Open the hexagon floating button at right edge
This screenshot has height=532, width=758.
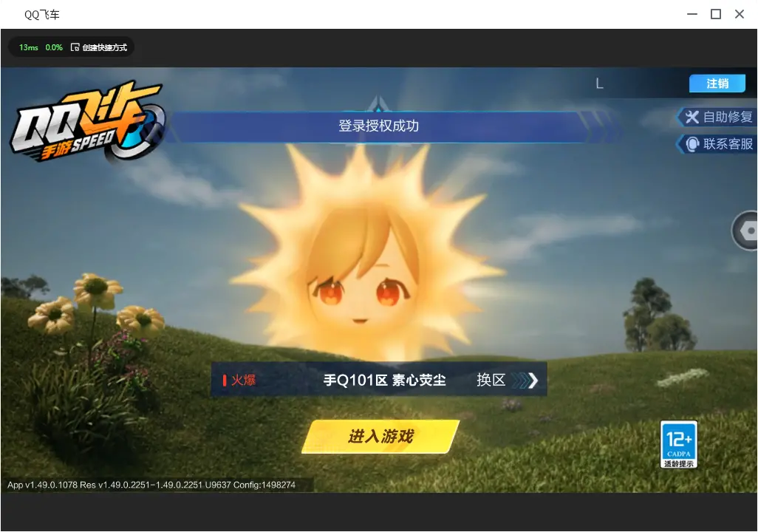point(745,231)
